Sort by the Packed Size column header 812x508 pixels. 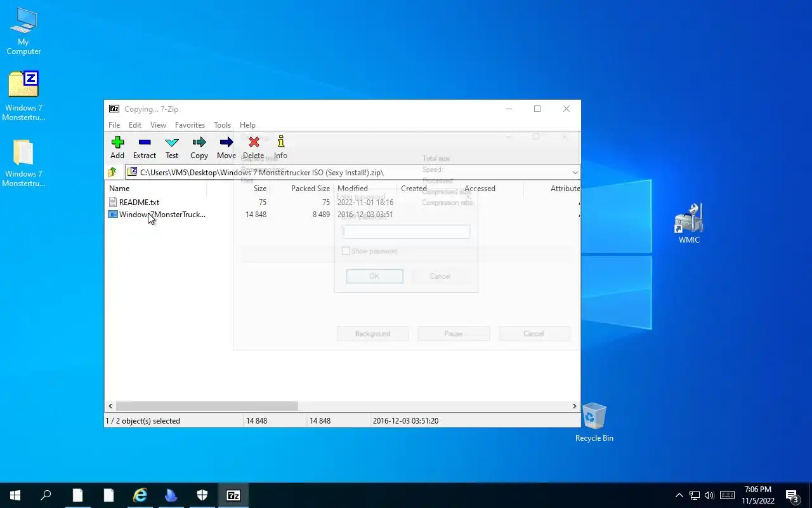pyautogui.click(x=302, y=189)
